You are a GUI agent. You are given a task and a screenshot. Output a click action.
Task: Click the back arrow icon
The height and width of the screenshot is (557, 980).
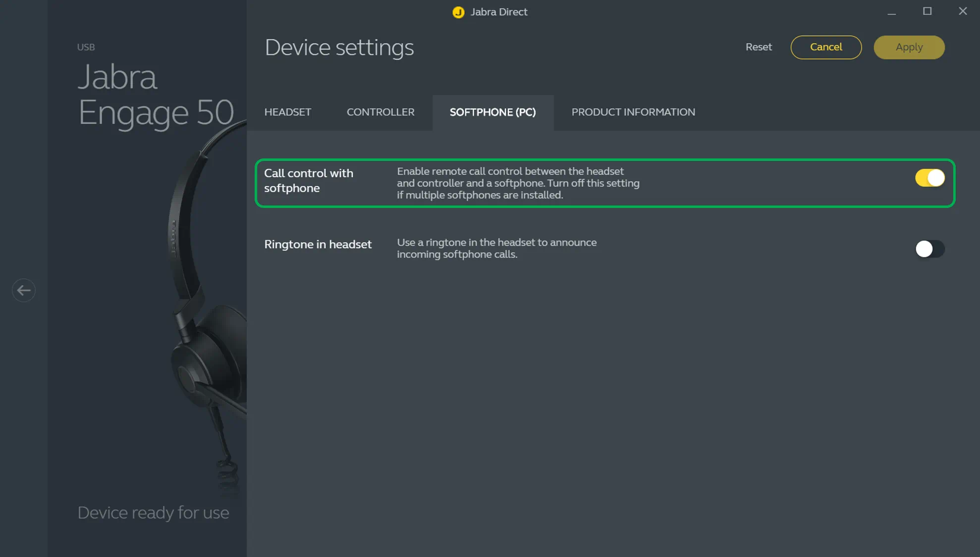23,290
